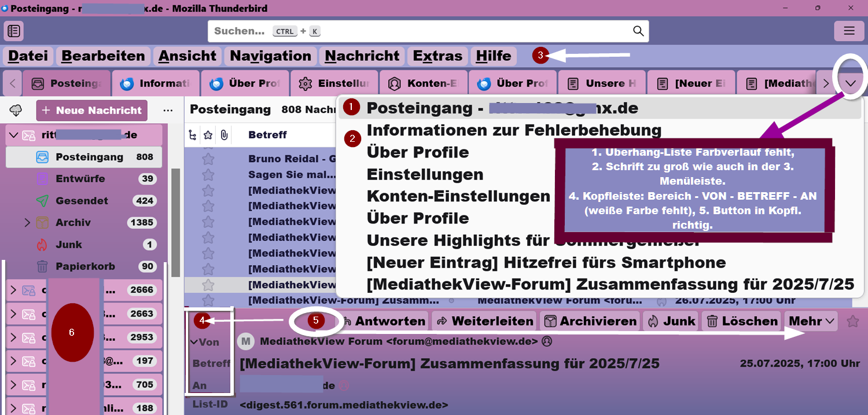Expand the Archiv folder
This screenshot has height=415, width=868.
pos(27,223)
